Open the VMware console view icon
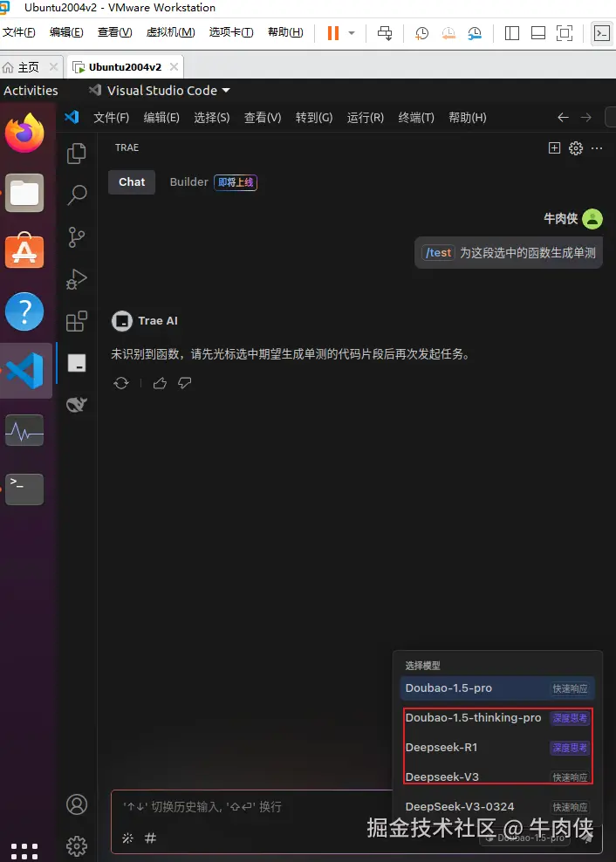The width and height of the screenshot is (616, 862). (x=602, y=33)
